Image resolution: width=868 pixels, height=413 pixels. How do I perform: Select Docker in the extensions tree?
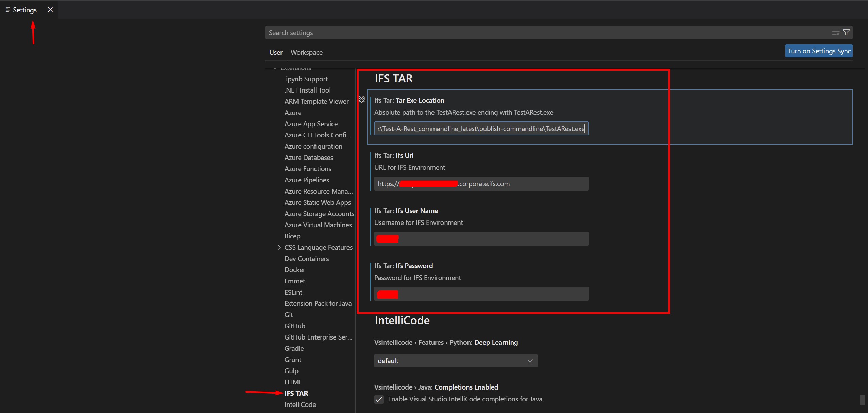[295, 270]
